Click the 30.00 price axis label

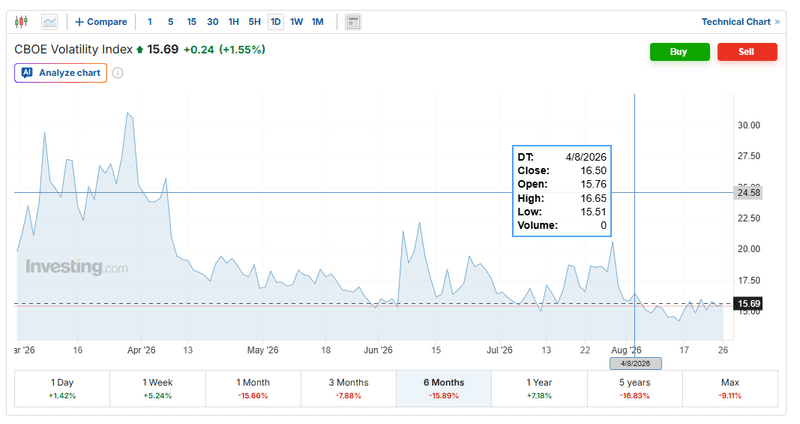(x=748, y=125)
